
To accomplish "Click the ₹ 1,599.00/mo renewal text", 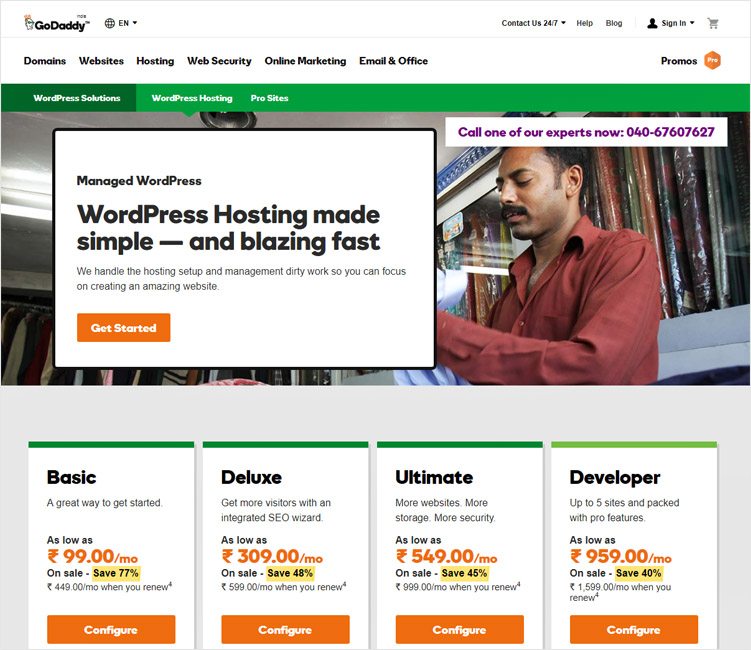I will pos(620,592).
